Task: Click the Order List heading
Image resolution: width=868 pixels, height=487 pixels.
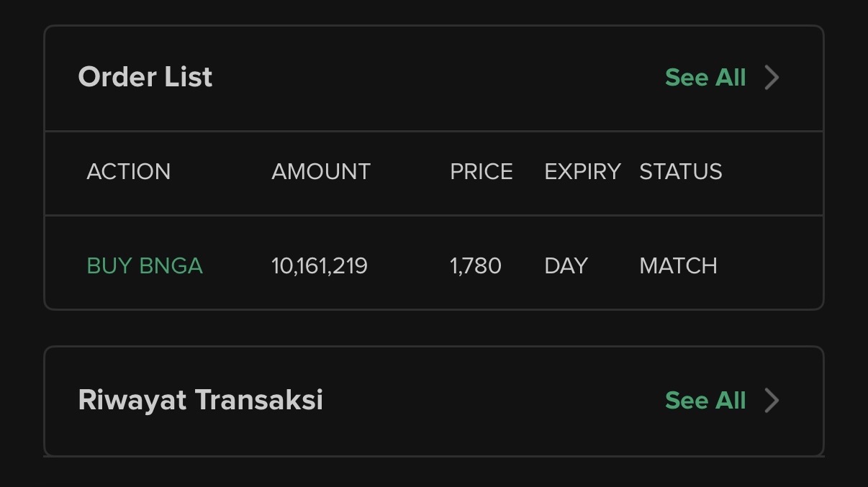Action: pos(145,78)
